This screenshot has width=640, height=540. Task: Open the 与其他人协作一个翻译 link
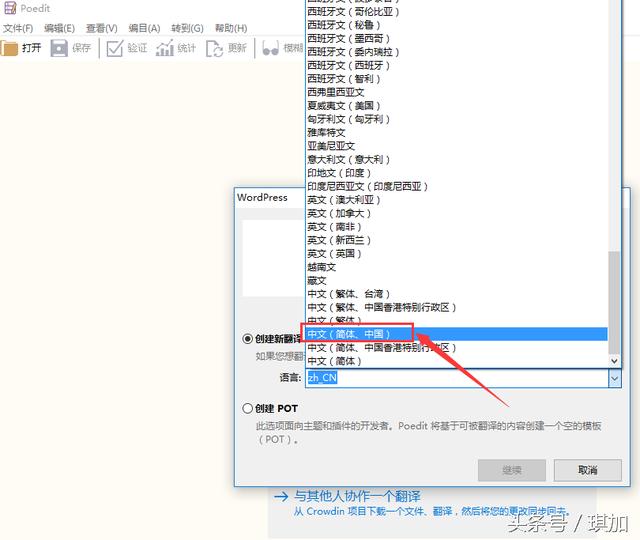tap(357, 496)
